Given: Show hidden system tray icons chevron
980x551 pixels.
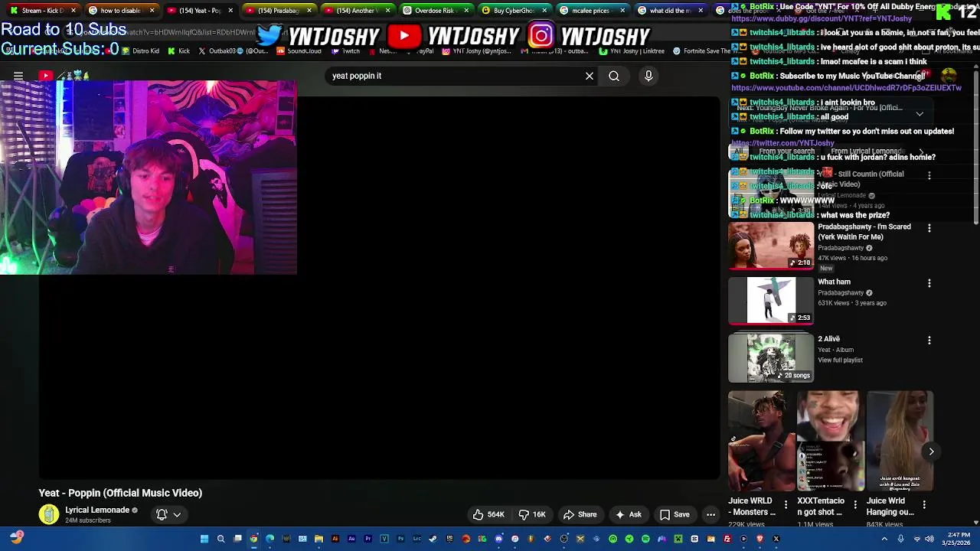Looking at the screenshot, I should [x=884, y=539].
